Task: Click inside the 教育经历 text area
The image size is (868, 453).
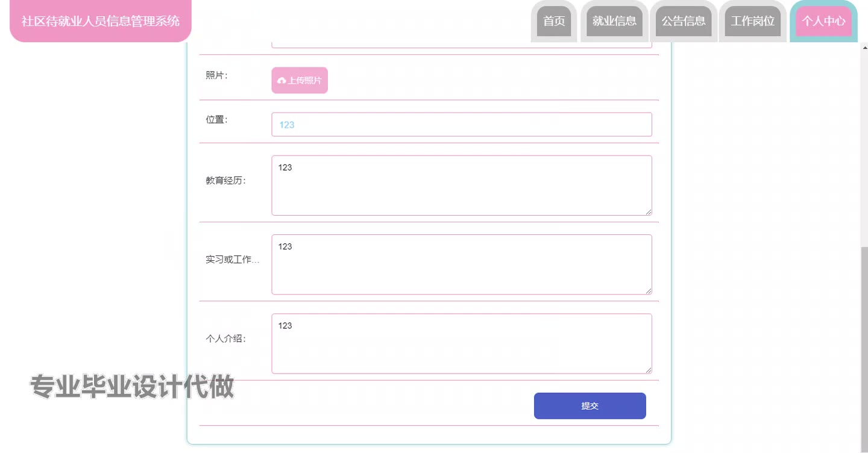Action: [x=461, y=186]
